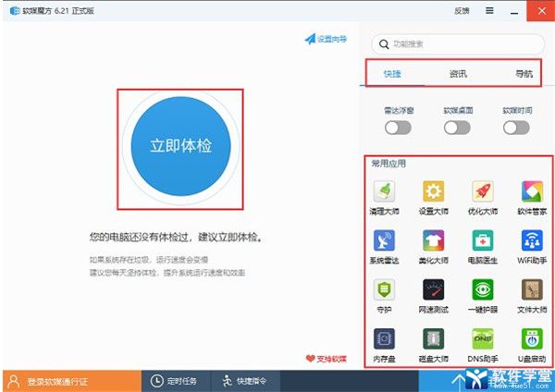This screenshot has width=555, height=392.
Task: Minimize the 软媒魔方 window
Action: tap(514, 11)
